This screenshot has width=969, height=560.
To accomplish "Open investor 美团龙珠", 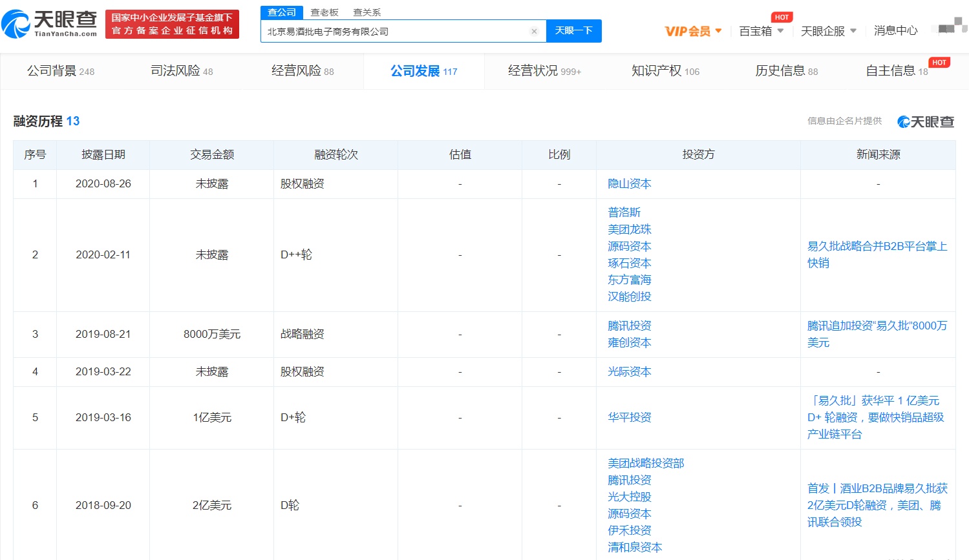I will 629,229.
